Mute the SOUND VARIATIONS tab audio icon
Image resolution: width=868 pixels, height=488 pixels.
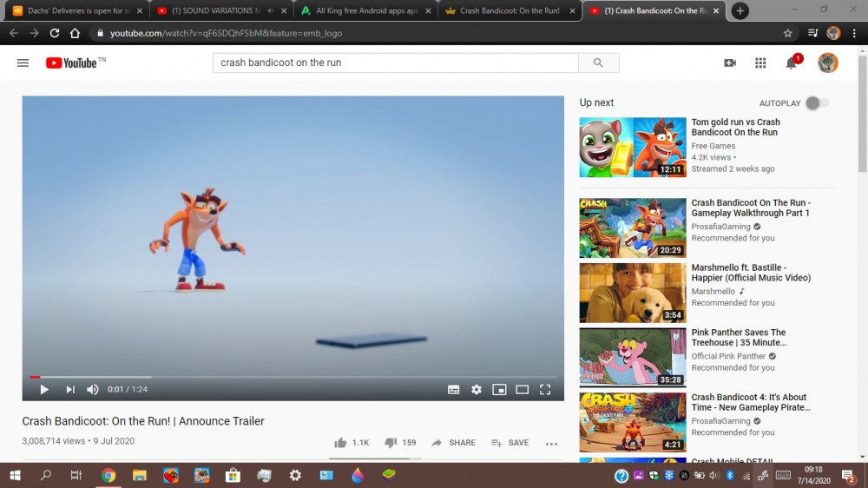pos(270,10)
